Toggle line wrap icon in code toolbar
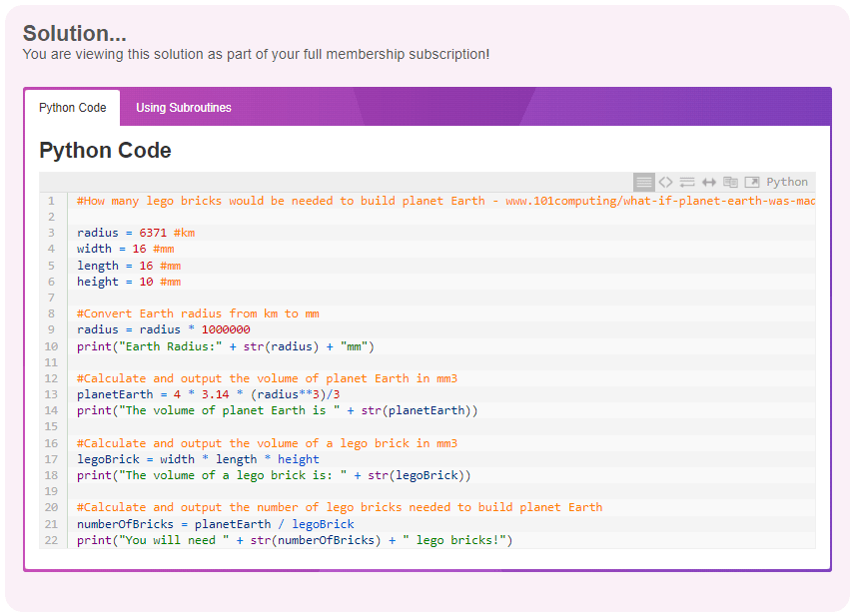The height and width of the screenshot is (616, 856). pos(687,183)
